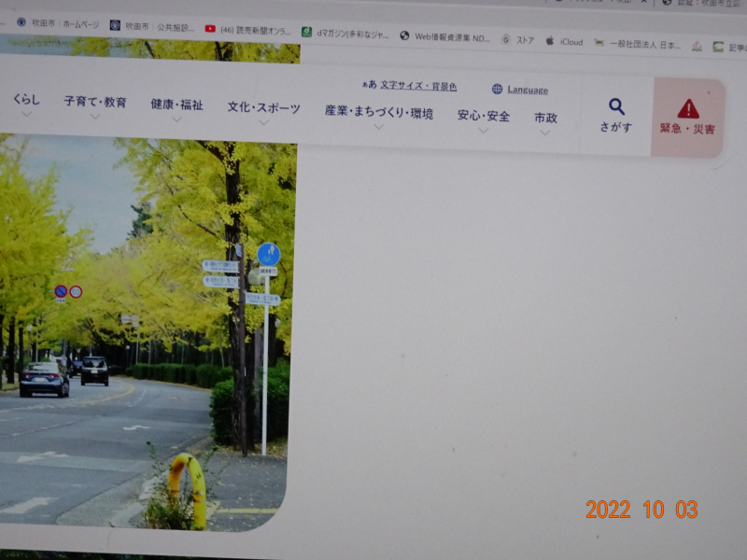Click the YouTube 読売新聞オンライン bookmark icon
This screenshot has width=747, height=560.
(210, 29)
